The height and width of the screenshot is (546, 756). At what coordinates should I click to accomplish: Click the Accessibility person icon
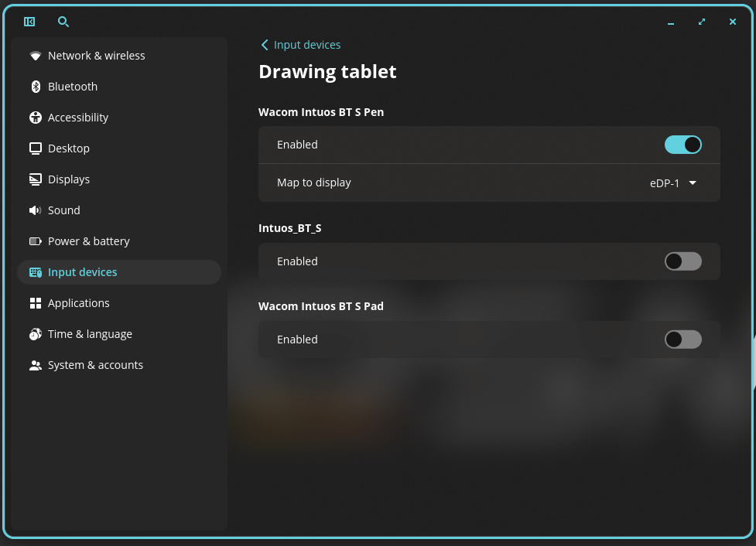(35, 118)
